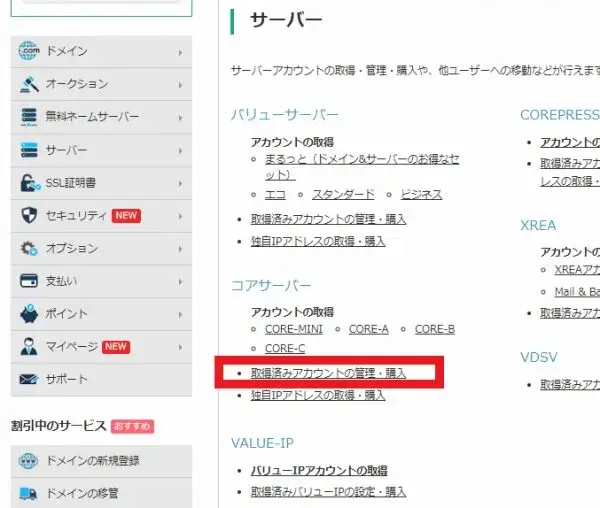Click the バリューサーバー section heading
The height and width of the screenshot is (508, 600).
[x=285, y=115]
